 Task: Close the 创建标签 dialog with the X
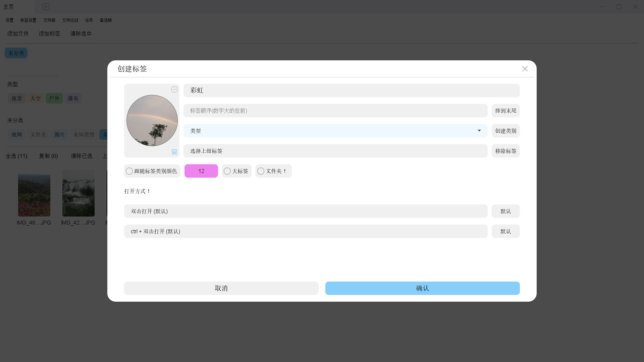(525, 69)
